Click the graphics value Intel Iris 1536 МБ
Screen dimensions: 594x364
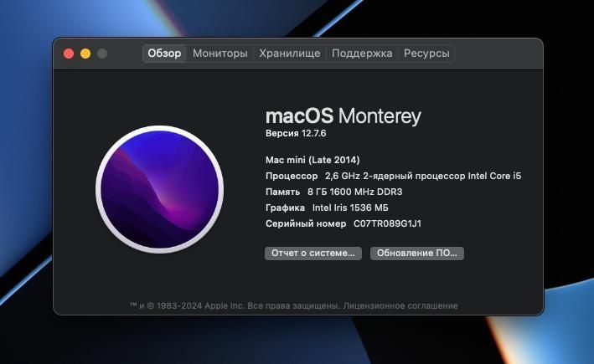tap(350, 208)
